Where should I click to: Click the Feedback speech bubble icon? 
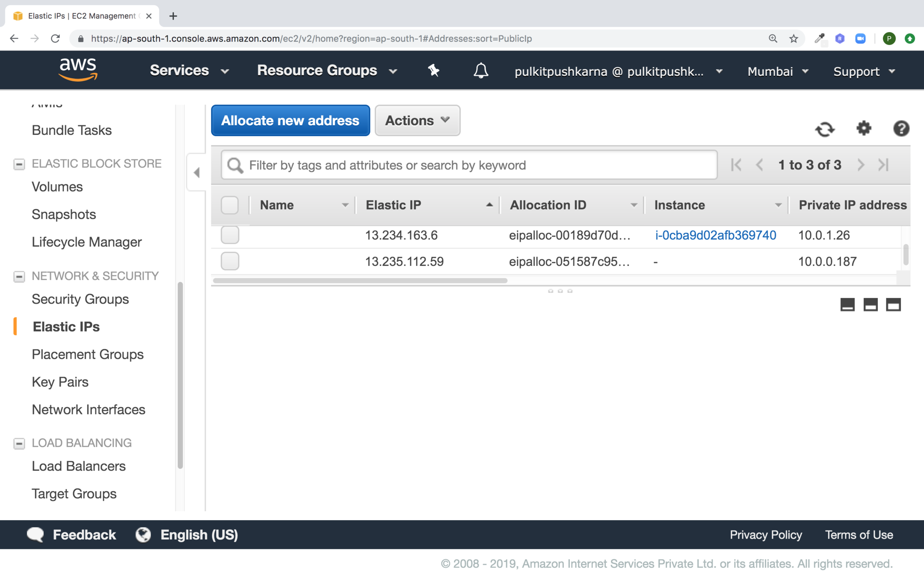click(36, 534)
